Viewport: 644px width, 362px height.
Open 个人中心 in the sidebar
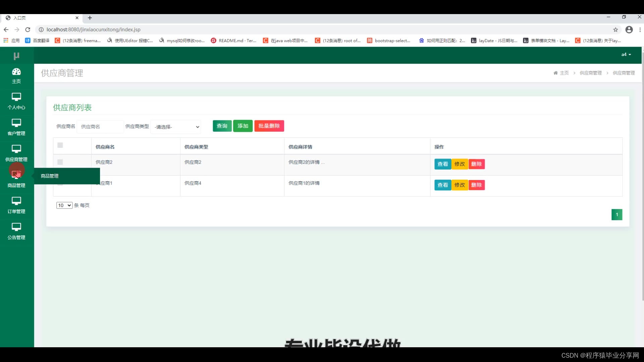16,97
